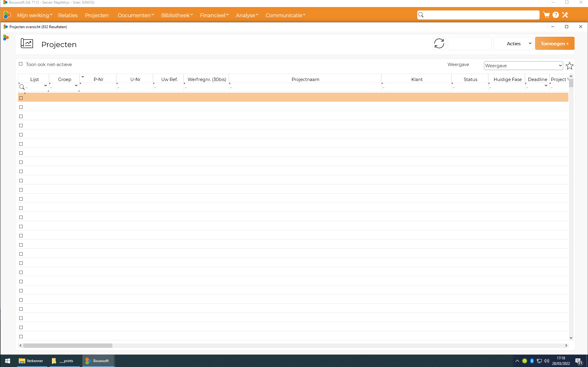Open the Financieel menu

[214, 15]
